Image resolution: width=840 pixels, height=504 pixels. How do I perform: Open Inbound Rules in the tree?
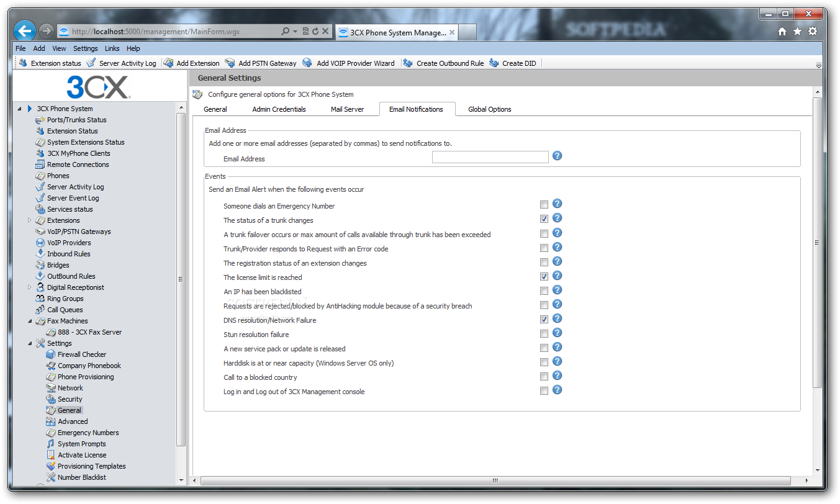pos(69,254)
